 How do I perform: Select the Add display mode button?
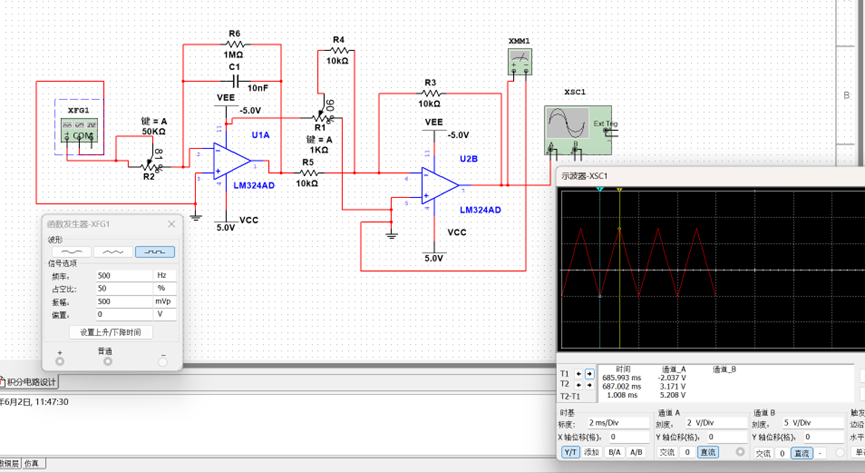[592, 452]
